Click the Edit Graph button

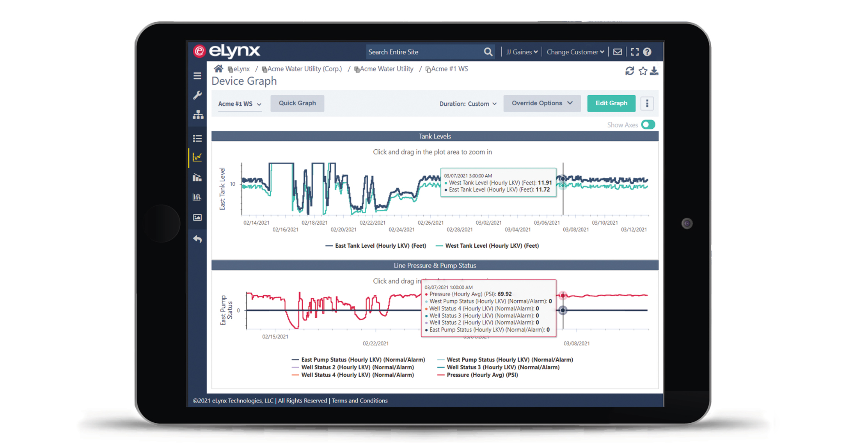point(611,103)
